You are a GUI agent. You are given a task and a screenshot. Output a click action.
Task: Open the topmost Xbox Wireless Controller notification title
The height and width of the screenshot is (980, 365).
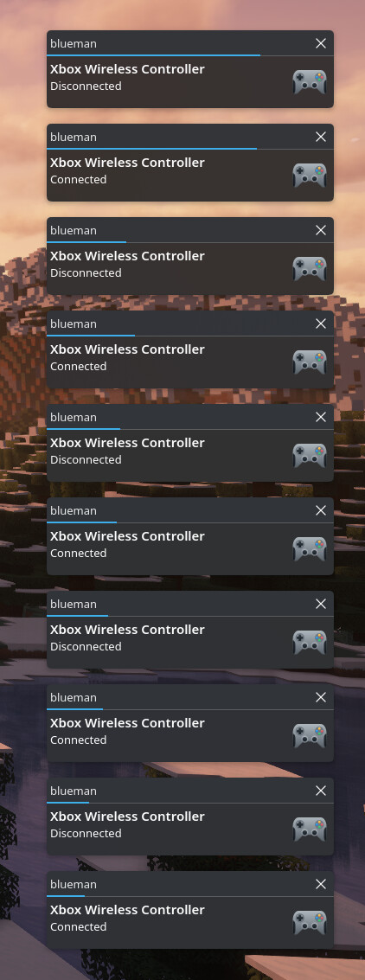pos(127,69)
